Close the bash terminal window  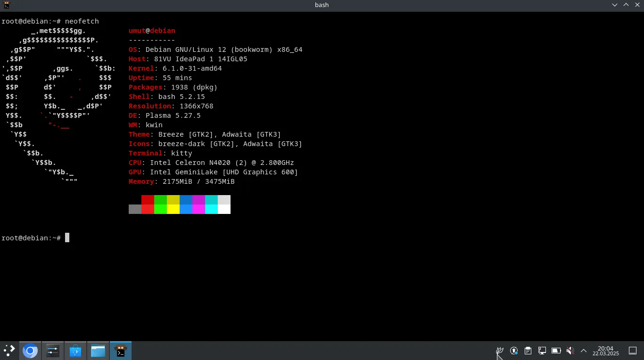pyautogui.click(x=637, y=5)
